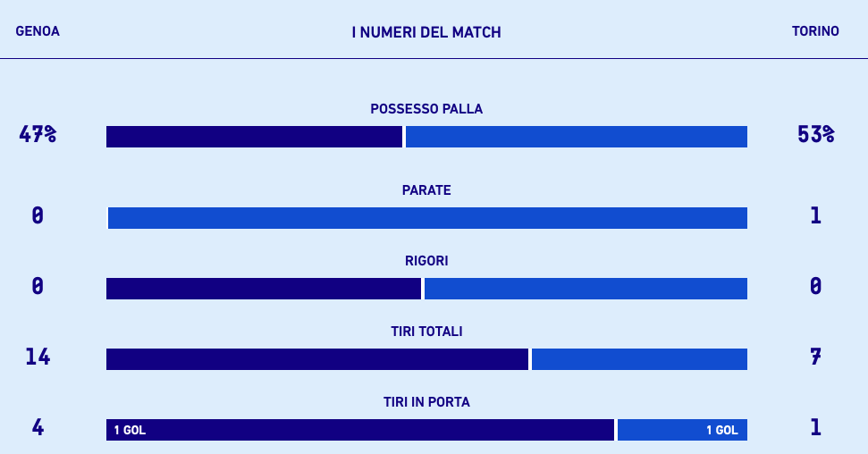Click the full-width PARATE bar

pyautogui.click(x=427, y=218)
